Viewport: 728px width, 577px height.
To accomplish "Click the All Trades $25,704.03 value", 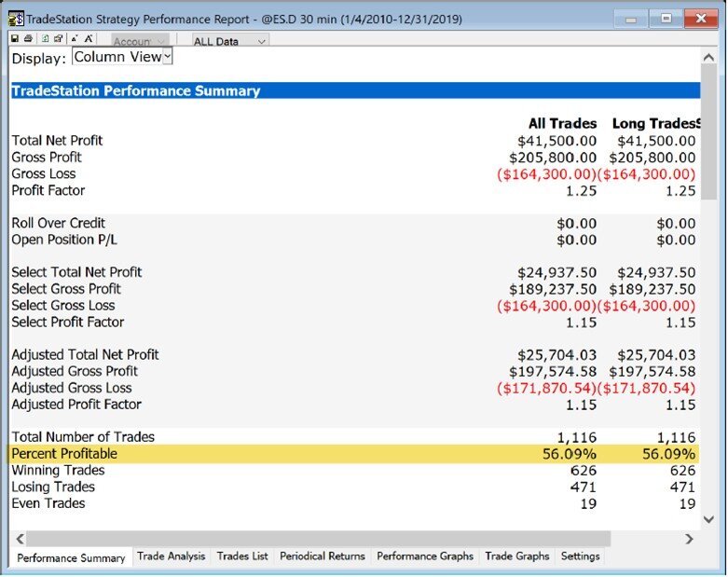I will (557, 355).
